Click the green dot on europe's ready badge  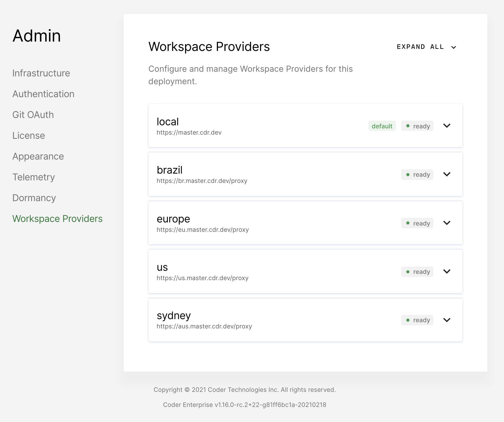point(408,223)
